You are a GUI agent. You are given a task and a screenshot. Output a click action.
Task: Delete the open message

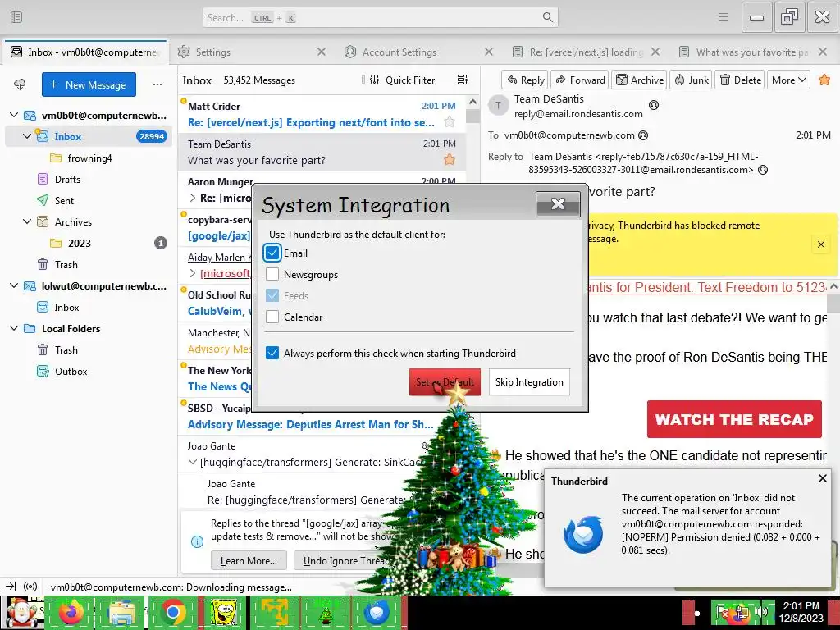tap(740, 80)
